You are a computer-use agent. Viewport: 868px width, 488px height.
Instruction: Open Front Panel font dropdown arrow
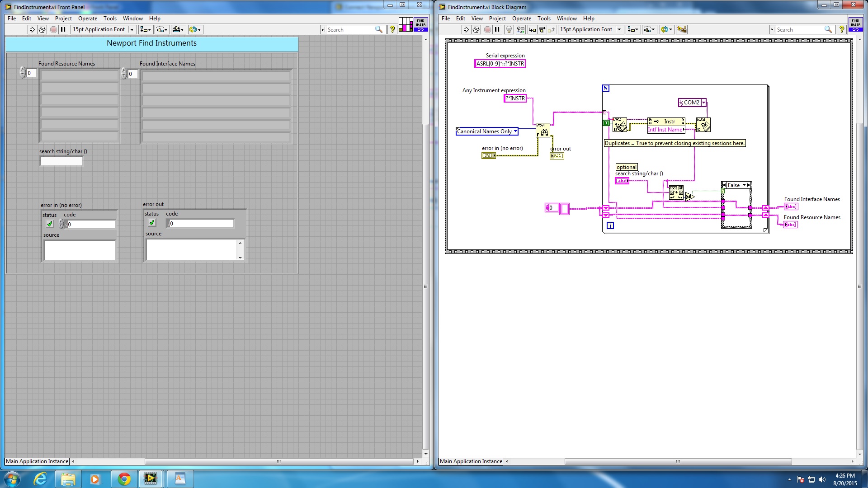pos(132,29)
